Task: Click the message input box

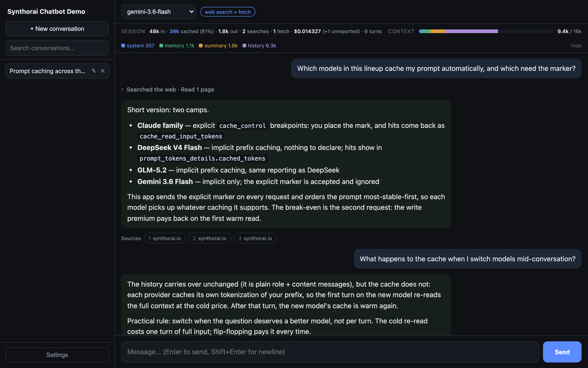Action: click(x=330, y=352)
